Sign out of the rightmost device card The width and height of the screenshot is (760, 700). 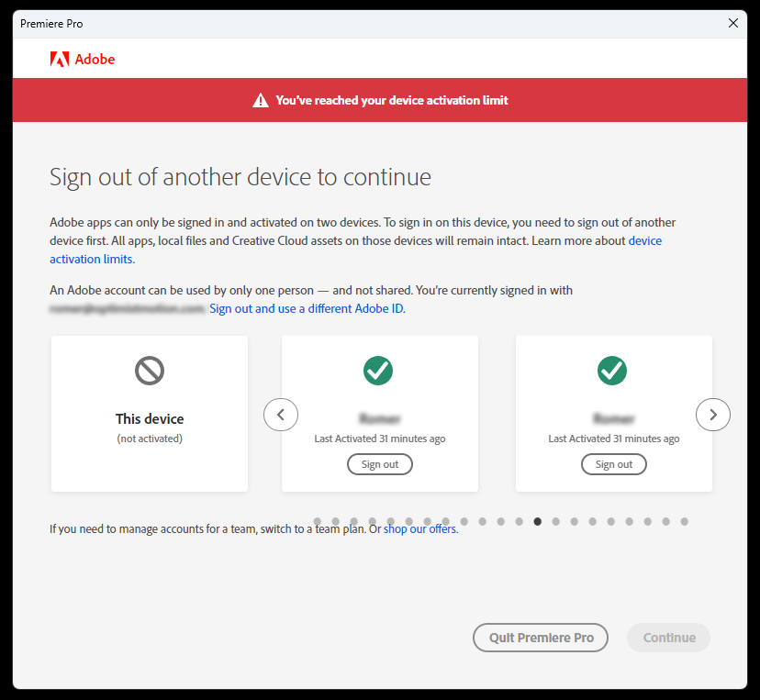click(614, 464)
